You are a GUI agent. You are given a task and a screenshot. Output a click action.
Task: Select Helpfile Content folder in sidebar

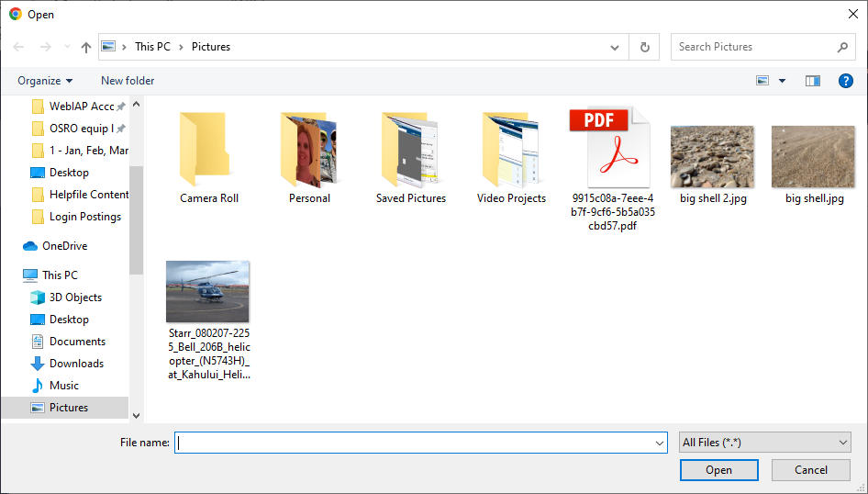79,195
